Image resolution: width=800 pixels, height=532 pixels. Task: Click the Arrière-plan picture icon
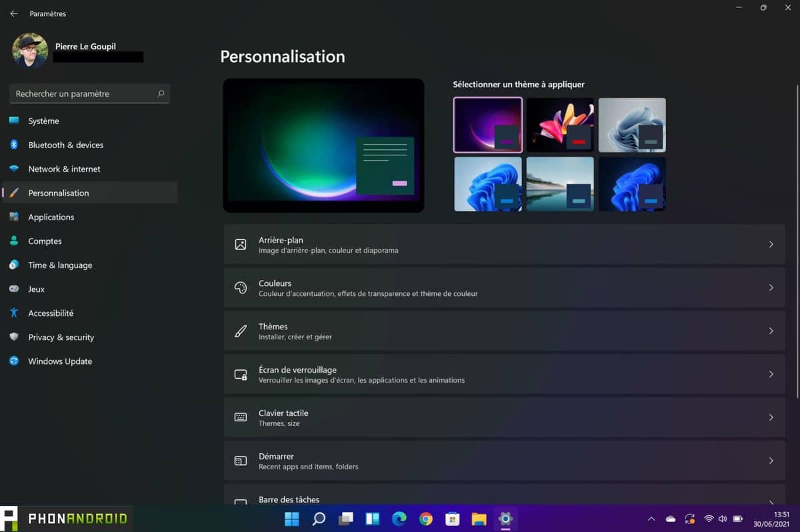[x=241, y=245]
